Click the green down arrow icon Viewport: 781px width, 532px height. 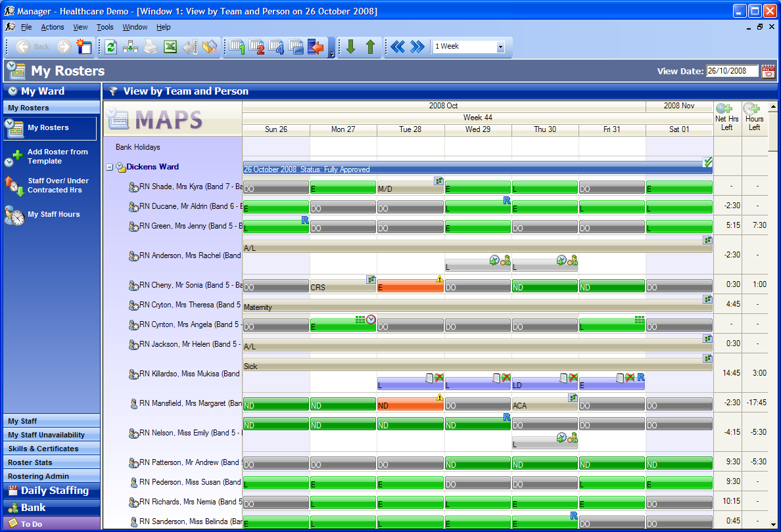[350, 47]
